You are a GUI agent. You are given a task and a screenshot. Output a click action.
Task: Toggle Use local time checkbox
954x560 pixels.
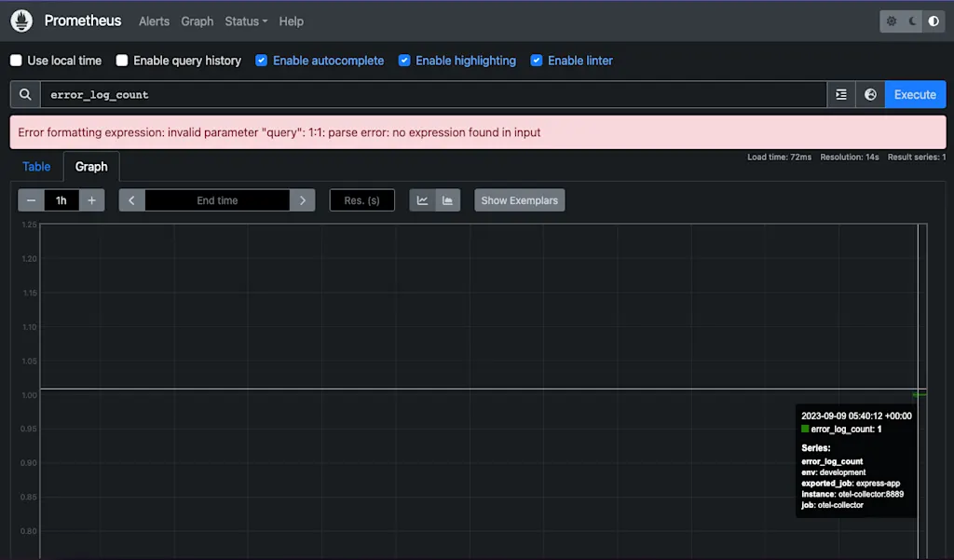(17, 61)
